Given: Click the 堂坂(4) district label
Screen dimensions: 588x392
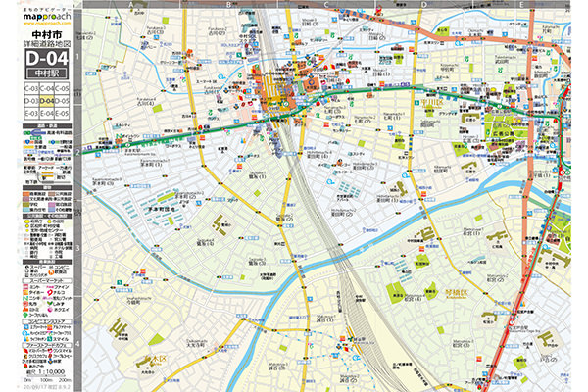Looking at the screenshot, I should click(205, 243).
